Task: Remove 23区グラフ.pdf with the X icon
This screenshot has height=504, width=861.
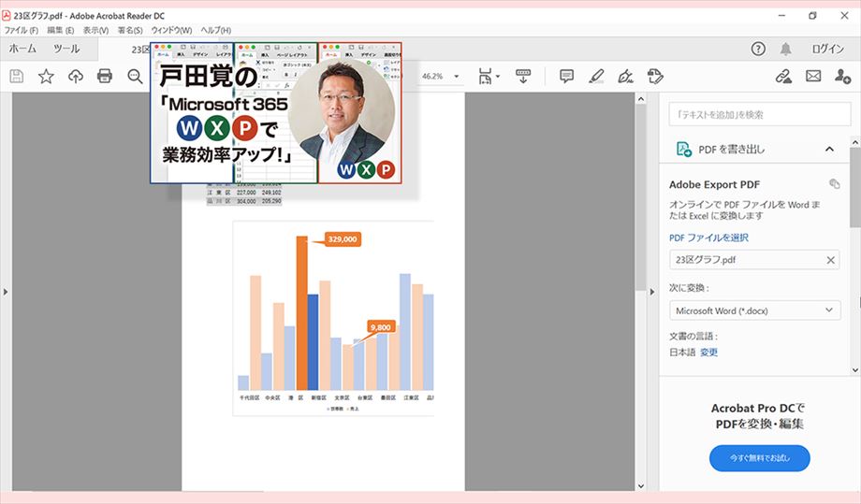Action: pos(831,260)
